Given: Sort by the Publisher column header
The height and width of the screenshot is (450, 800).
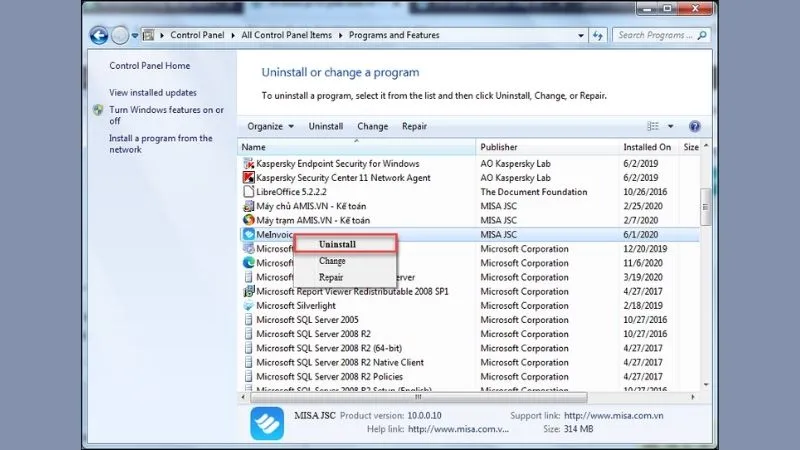Looking at the screenshot, I should tap(547, 147).
